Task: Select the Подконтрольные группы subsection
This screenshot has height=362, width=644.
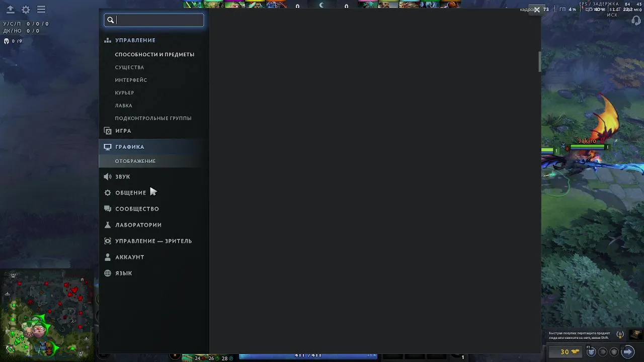Action: tap(153, 118)
